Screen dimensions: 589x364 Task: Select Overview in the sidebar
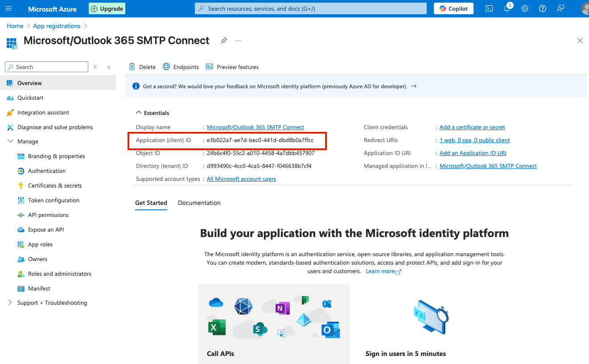click(x=58, y=83)
